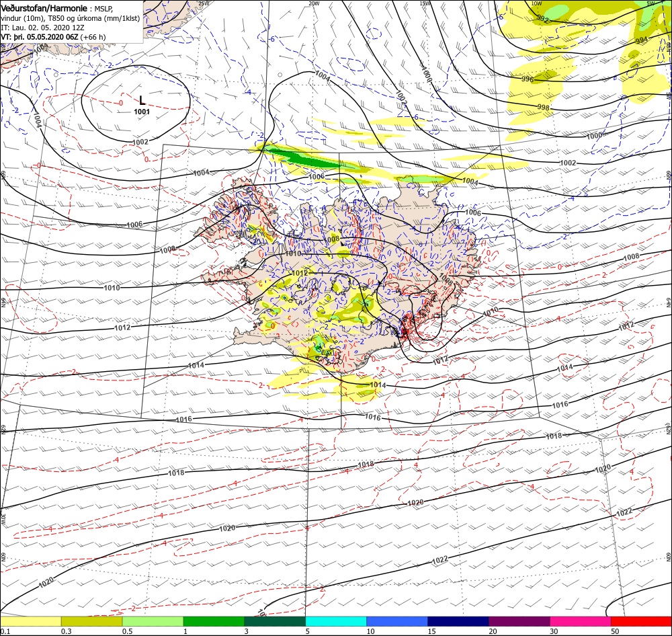
Task: Click the 'L' low-pressure center marker
Action: click(x=142, y=100)
